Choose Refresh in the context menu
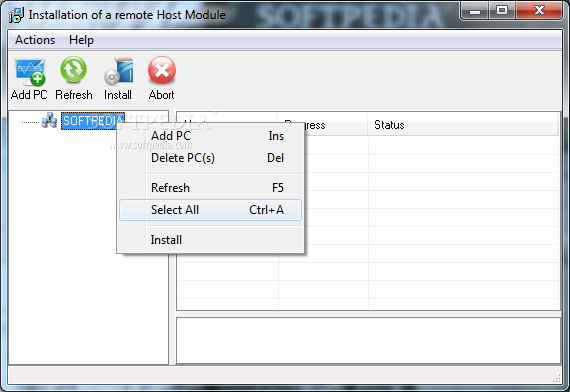The height and width of the screenshot is (392, 570). [210, 188]
